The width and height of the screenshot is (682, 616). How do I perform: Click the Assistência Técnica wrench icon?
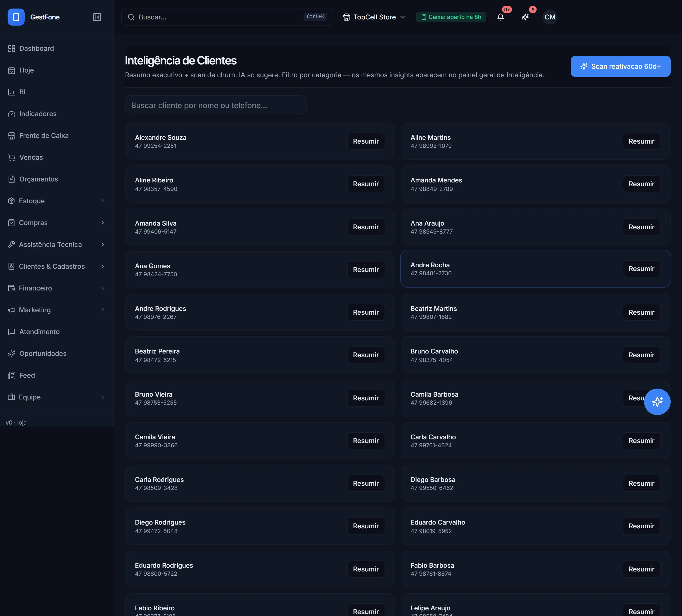(x=12, y=244)
